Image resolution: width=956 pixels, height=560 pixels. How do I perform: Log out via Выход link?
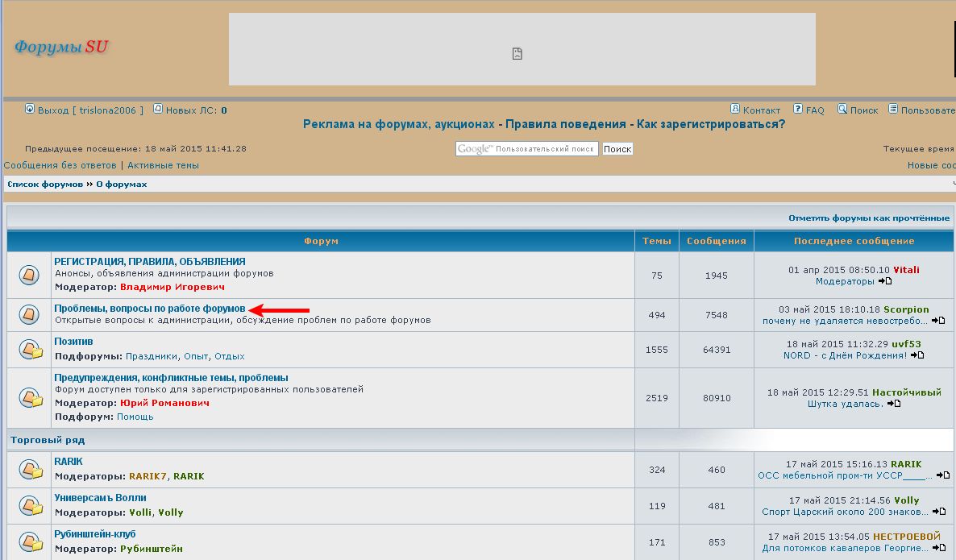tap(53, 110)
